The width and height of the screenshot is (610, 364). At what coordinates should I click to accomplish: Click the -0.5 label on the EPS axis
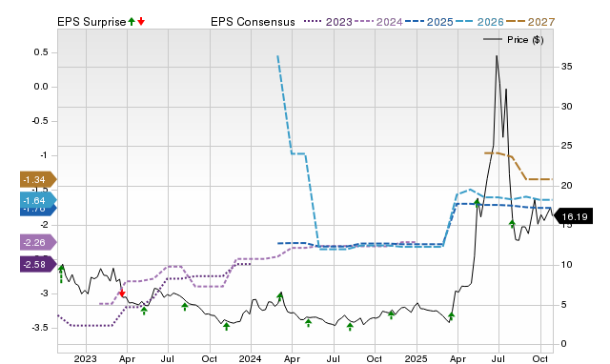(x=40, y=121)
